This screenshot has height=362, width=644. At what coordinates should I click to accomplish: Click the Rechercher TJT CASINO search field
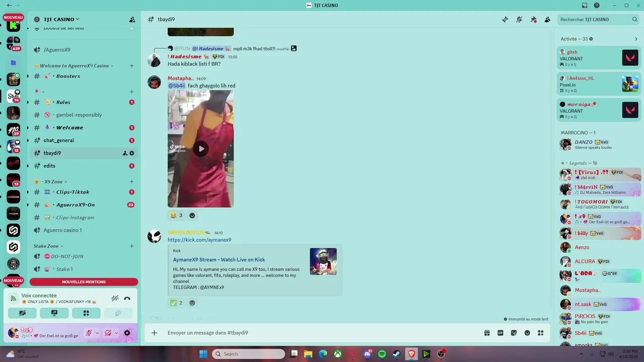[x=598, y=20]
